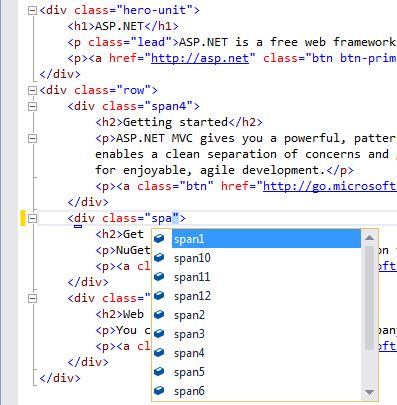Select span1 in the IntelliSense list
This screenshot has width=397, height=405.
point(266,239)
